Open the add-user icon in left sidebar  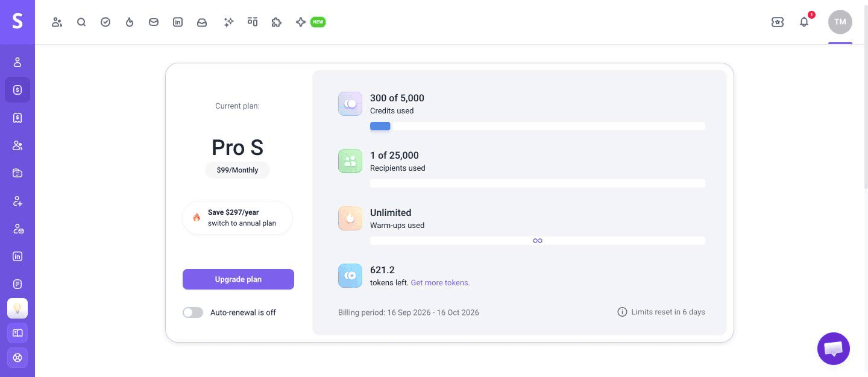[x=17, y=201]
